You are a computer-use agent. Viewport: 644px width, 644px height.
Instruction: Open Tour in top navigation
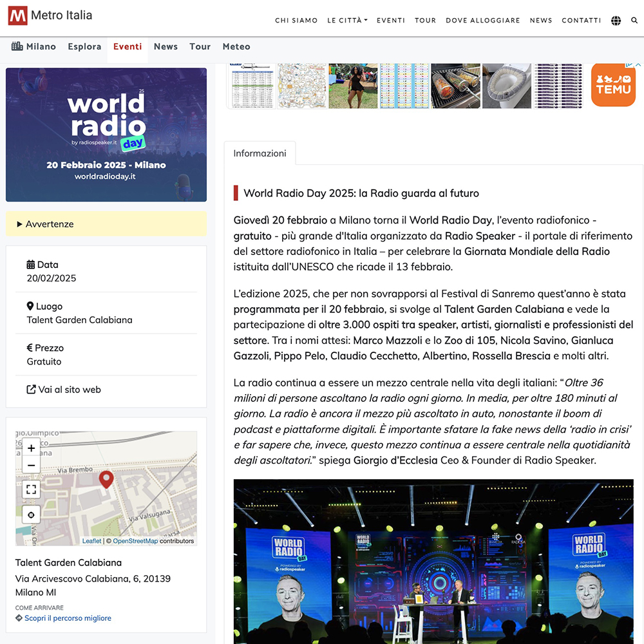click(x=425, y=21)
